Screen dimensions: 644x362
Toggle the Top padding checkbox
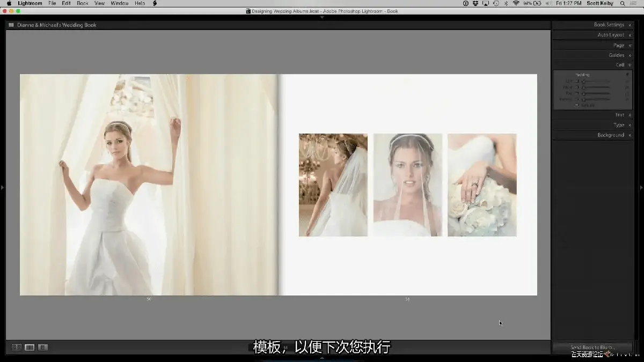[x=577, y=93]
